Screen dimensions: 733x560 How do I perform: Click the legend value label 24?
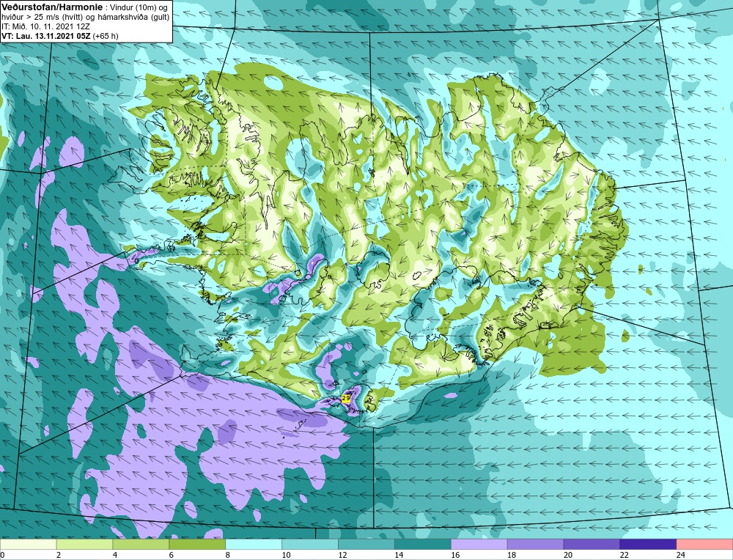pyautogui.click(x=680, y=555)
